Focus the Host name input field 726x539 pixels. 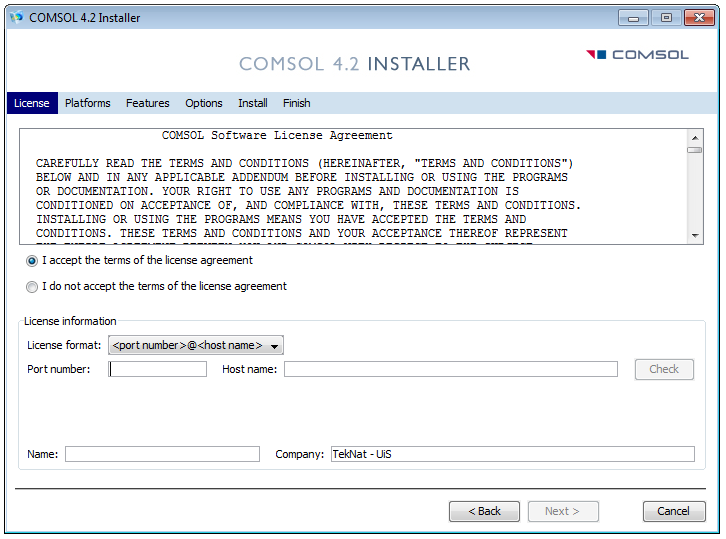[x=451, y=369]
